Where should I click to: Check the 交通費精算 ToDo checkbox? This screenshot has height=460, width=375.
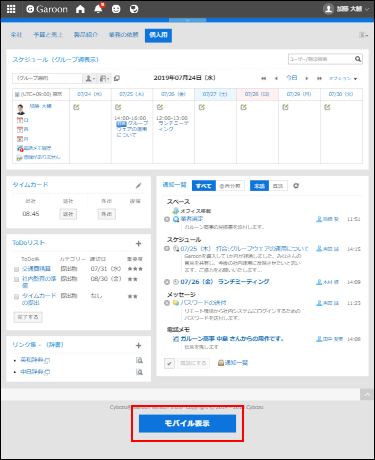[x=16, y=269]
